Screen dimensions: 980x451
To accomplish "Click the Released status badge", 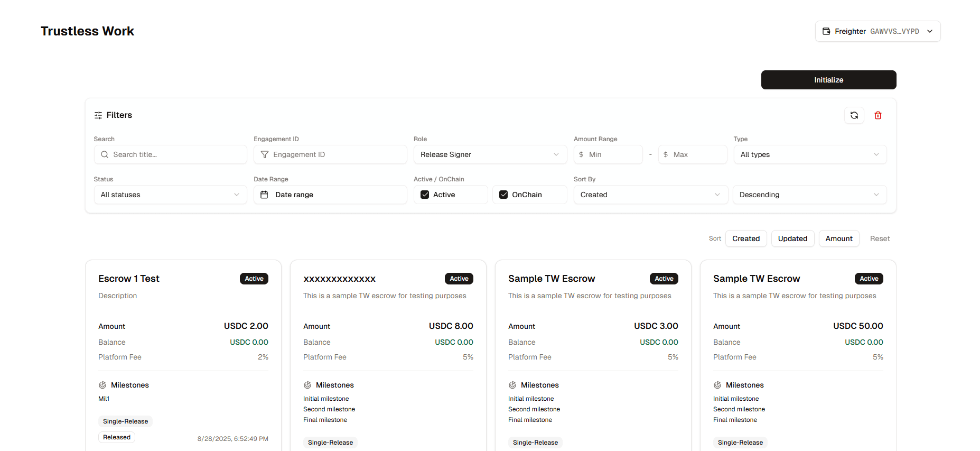I will pyautogui.click(x=117, y=437).
